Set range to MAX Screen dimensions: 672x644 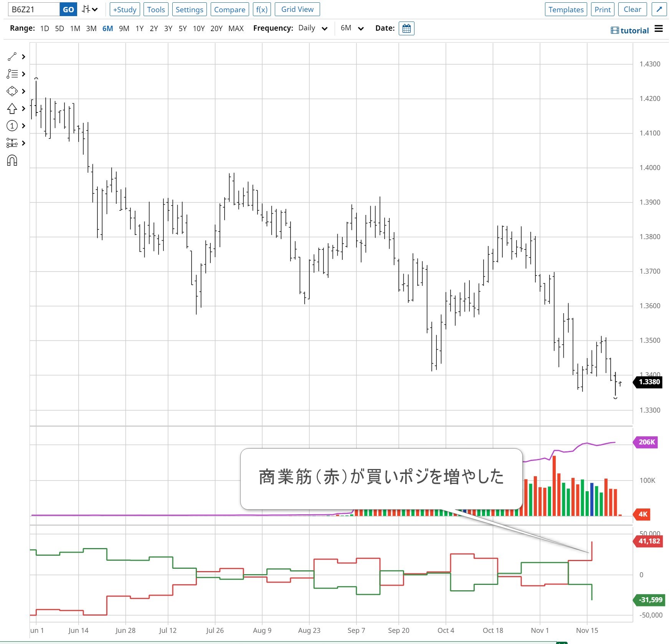tap(236, 28)
